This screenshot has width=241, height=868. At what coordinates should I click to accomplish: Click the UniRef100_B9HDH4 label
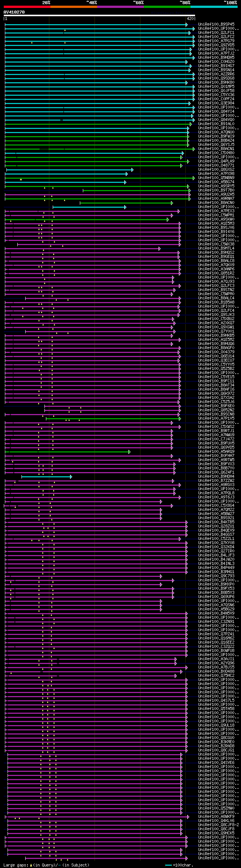(x=217, y=477)
